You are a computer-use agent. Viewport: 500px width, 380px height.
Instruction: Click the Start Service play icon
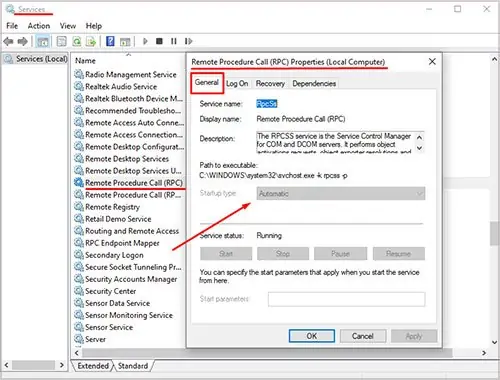[145, 41]
